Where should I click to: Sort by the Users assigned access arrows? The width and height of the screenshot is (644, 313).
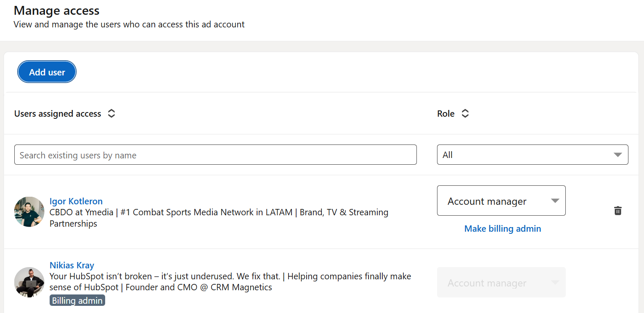pos(111,114)
